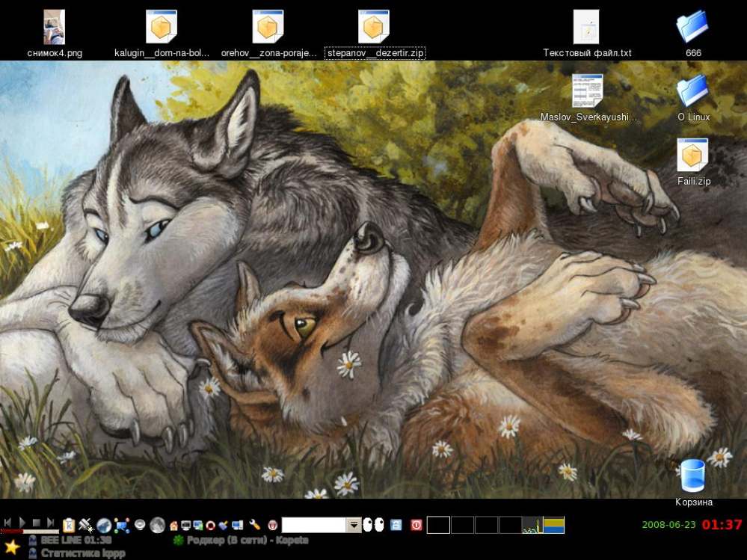Image resolution: width=747 pixels, height=560 pixels.
Task: Click the 2008-06-23 date display
Action: tap(669, 525)
